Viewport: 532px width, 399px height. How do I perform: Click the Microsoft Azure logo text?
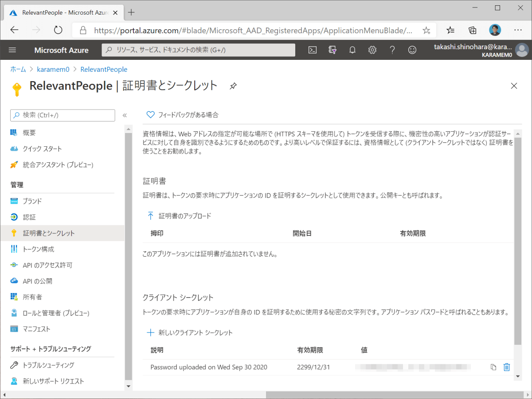[x=62, y=50]
